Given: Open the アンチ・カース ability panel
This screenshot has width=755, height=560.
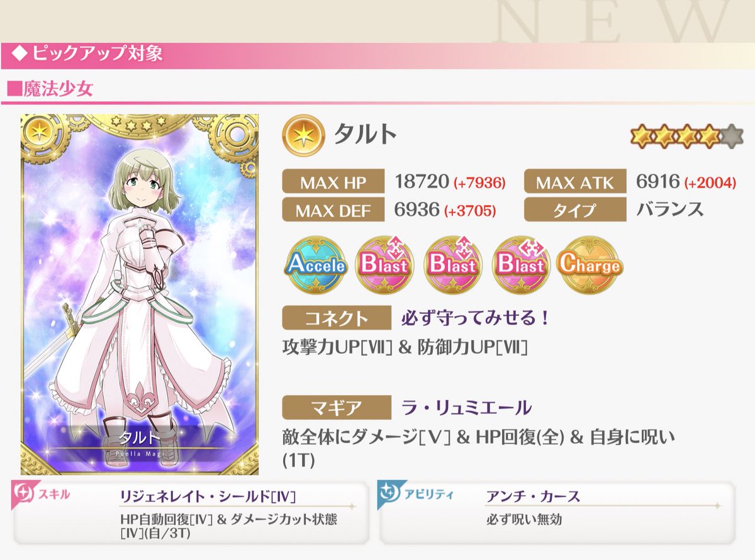Looking at the screenshot, I should [557, 513].
